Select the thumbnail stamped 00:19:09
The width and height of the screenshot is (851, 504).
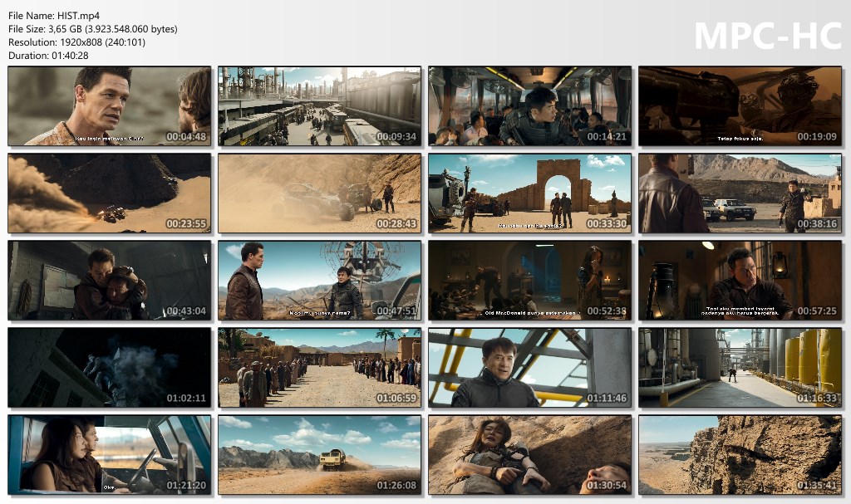pyautogui.click(x=740, y=106)
